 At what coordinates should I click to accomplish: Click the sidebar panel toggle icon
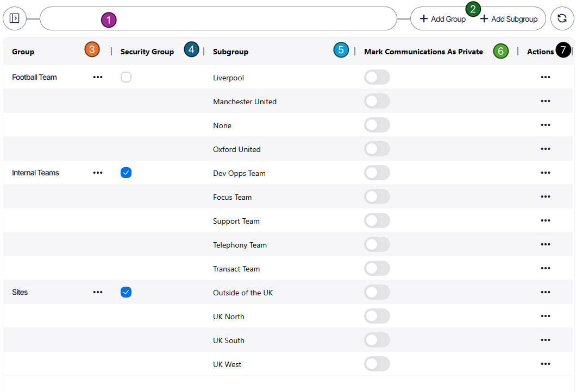tap(14, 18)
